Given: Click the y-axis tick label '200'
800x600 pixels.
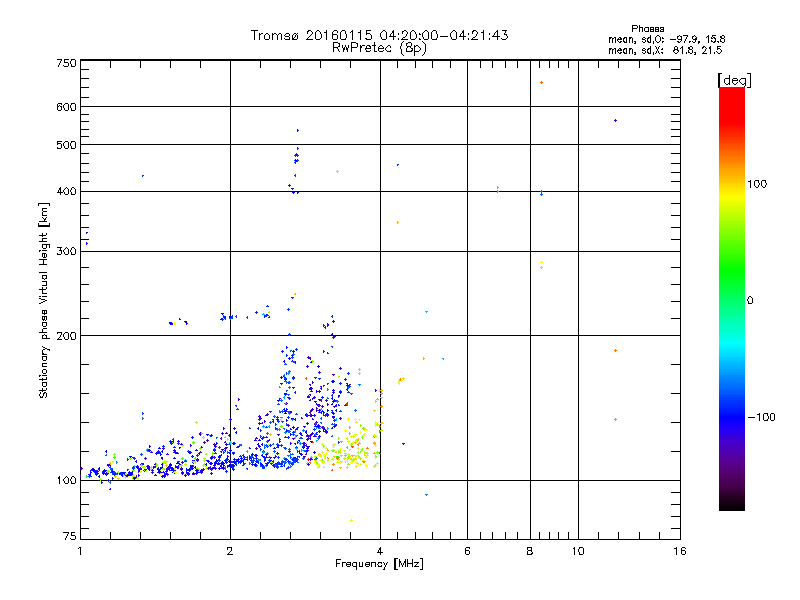Looking at the screenshot, I should click(66, 336).
